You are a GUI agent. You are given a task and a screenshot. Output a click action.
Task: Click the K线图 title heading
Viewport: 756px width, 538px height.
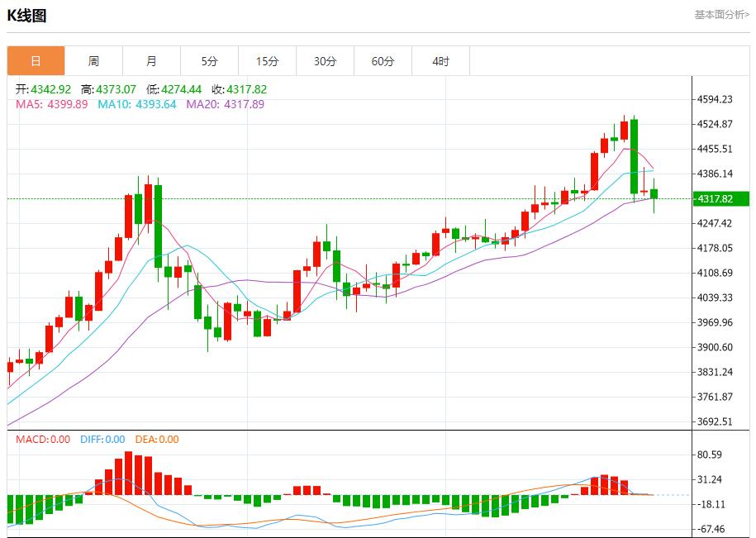click(27, 16)
